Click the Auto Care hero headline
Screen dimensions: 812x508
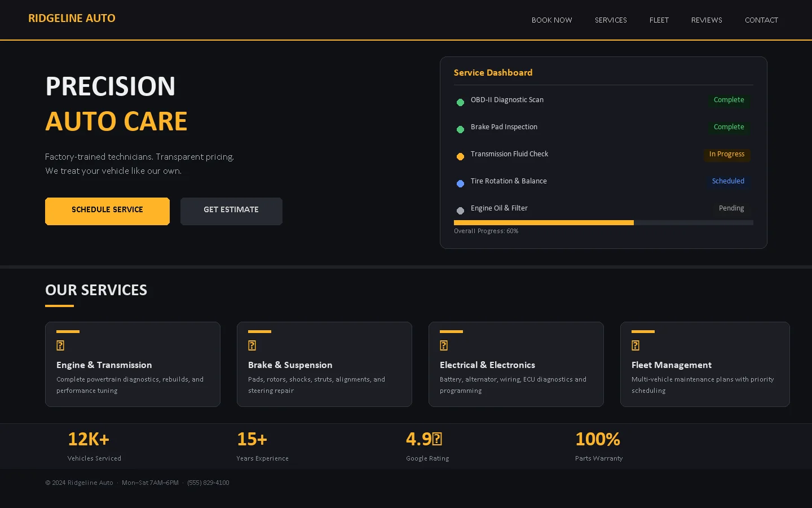[x=116, y=121]
